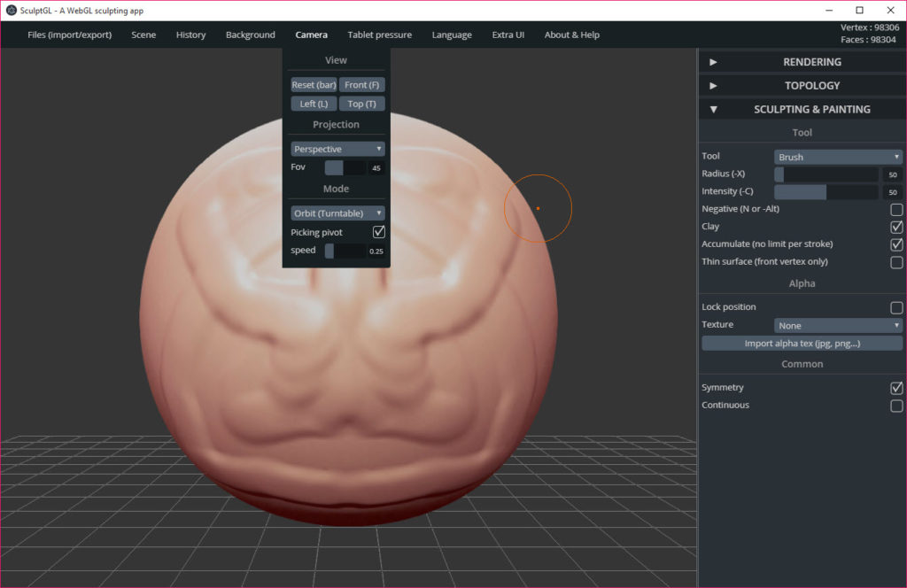Uncheck the Clay option
907x588 pixels.
895,227
